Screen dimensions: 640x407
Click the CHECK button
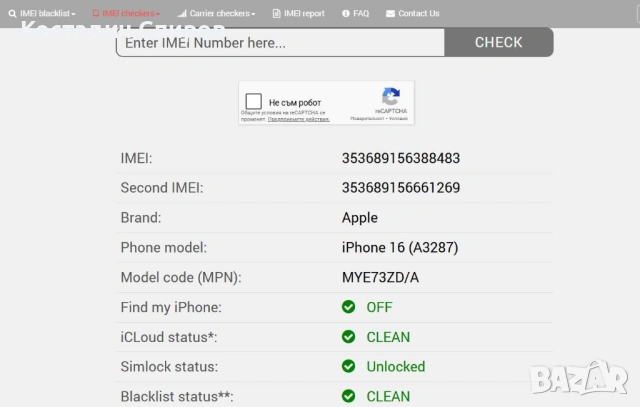(499, 42)
